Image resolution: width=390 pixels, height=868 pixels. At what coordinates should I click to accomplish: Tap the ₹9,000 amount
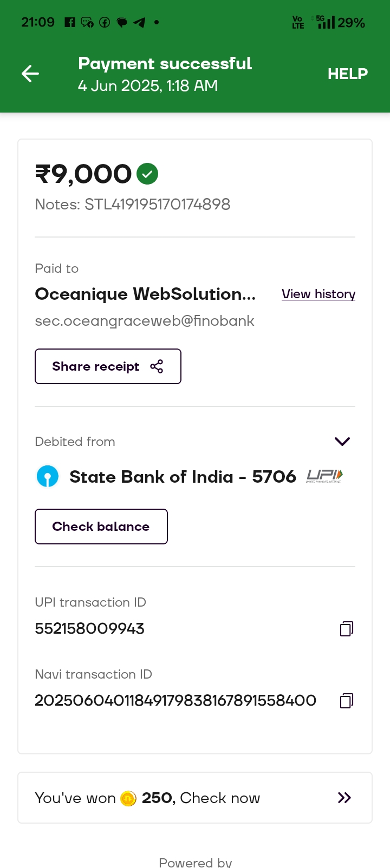tap(83, 174)
